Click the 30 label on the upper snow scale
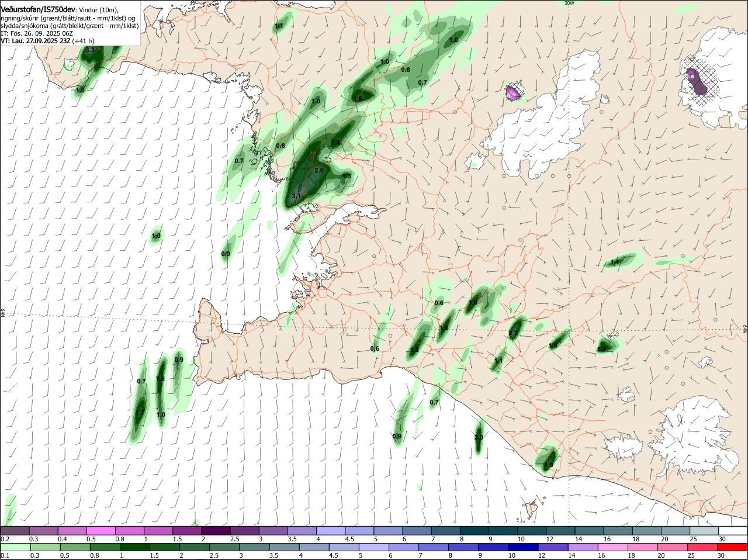This screenshot has width=748, height=560. (x=722, y=539)
